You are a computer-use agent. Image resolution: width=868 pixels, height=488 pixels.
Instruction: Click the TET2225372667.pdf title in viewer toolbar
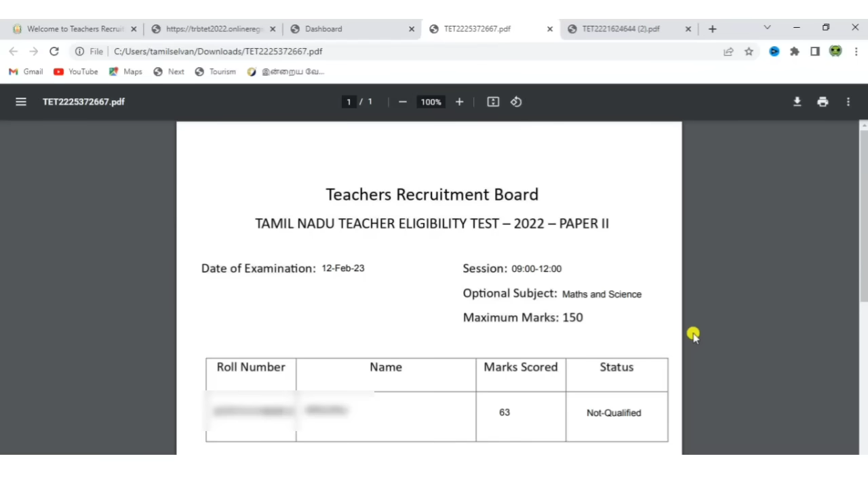(x=83, y=102)
